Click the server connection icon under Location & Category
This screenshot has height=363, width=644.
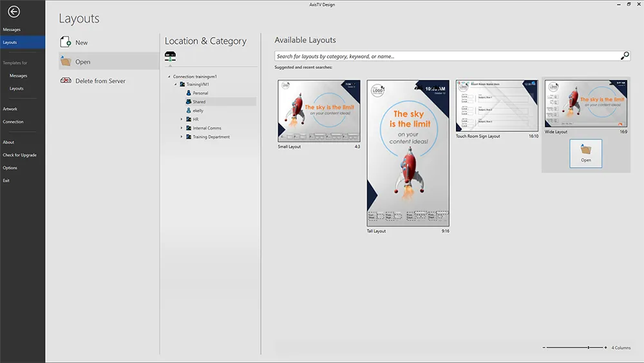[170, 57]
